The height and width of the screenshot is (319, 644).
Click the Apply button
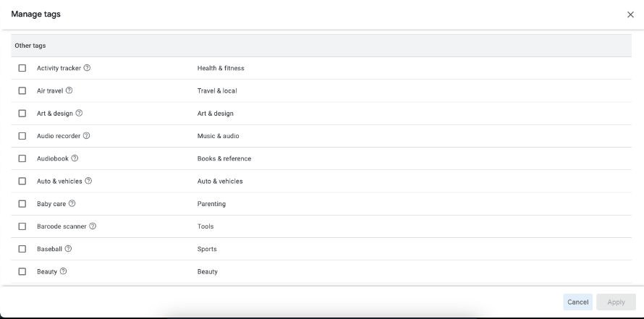point(616,302)
